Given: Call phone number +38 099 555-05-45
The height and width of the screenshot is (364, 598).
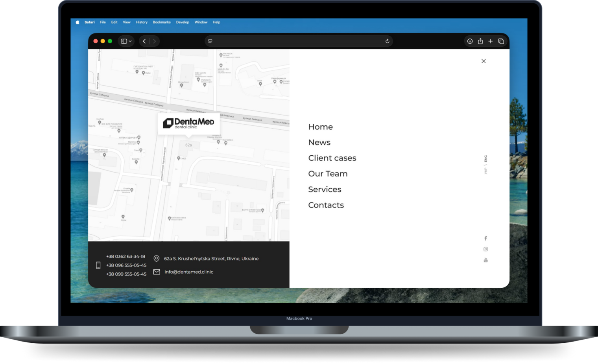Looking at the screenshot, I should coord(126,274).
